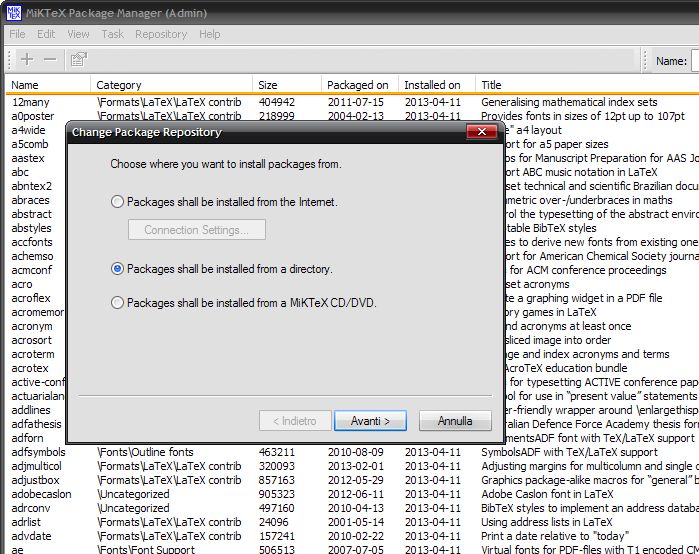Open the Help menu
The height and width of the screenshot is (554, 699).
click(210, 34)
